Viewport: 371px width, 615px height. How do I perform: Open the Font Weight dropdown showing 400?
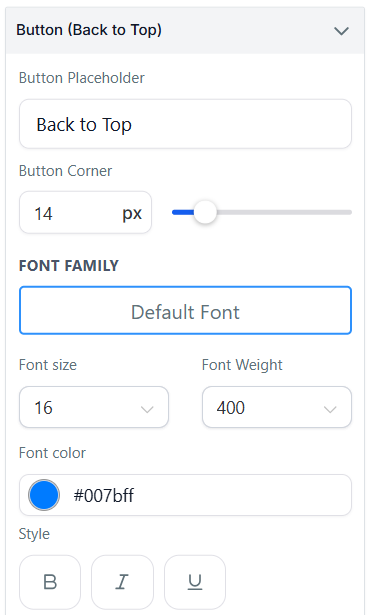277,407
